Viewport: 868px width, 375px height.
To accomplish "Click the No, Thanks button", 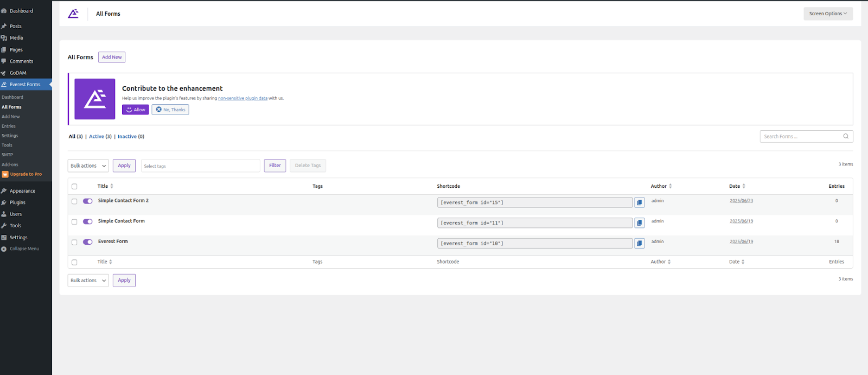I will (170, 110).
